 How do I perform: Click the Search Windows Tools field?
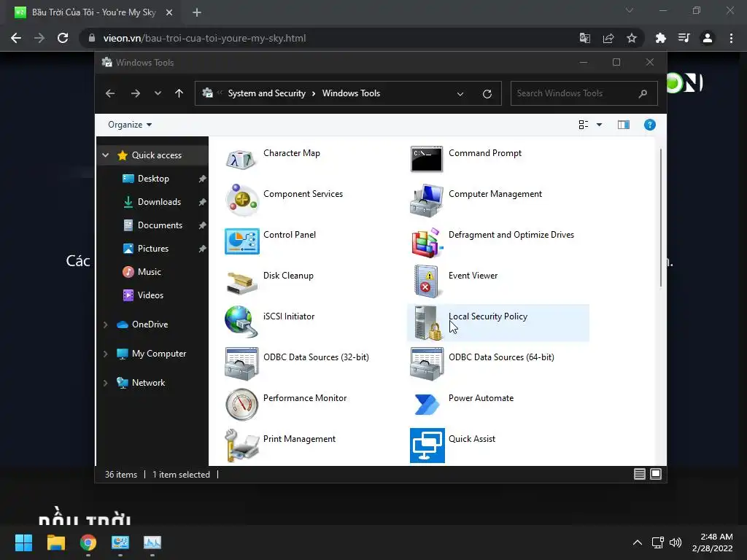click(x=584, y=93)
